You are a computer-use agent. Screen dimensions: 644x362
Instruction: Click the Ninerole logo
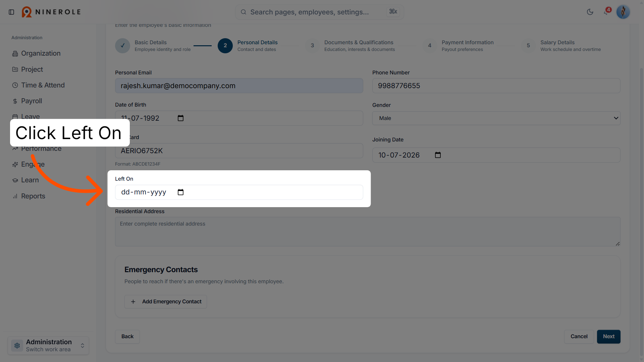point(51,12)
